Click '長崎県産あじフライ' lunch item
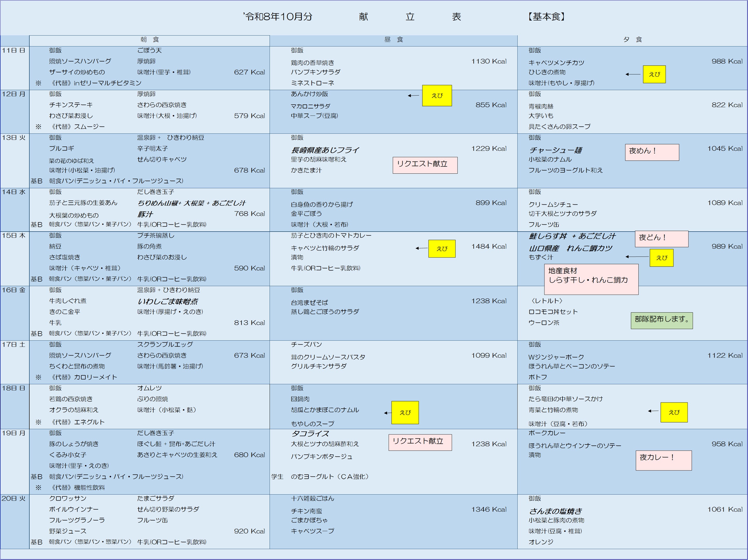This screenshot has height=560, width=748. (325, 150)
